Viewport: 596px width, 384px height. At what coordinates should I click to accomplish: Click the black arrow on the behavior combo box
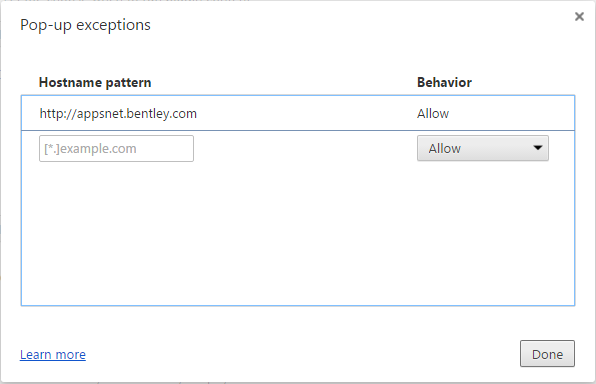tap(537, 148)
